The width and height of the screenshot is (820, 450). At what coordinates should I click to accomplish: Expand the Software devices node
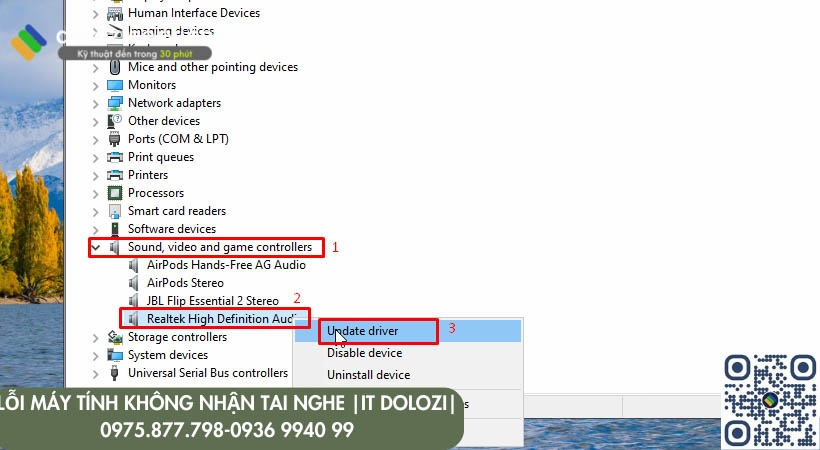click(95, 229)
